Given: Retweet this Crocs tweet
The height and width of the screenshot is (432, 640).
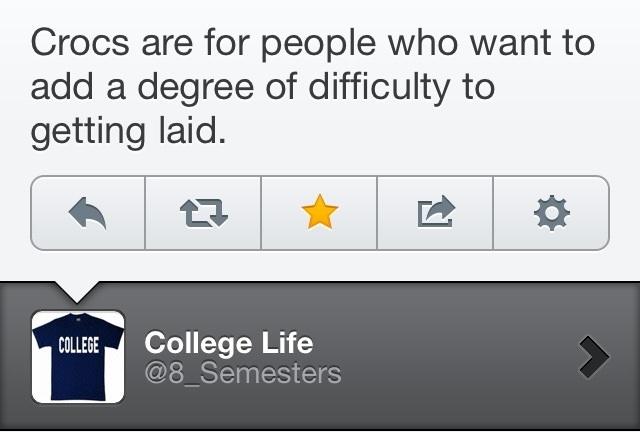Looking at the screenshot, I should tap(203, 212).
